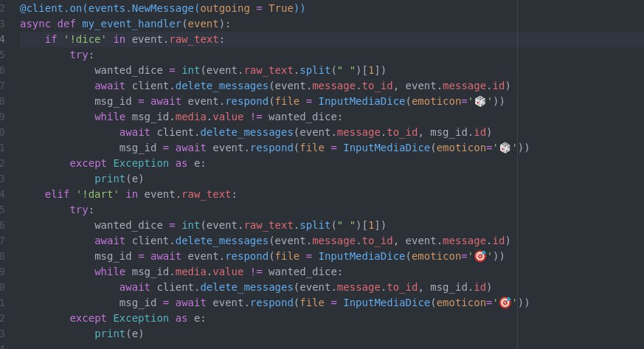Click '(event)' parameter in the function definition
The width and height of the screenshot is (644, 349).
click(203, 24)
